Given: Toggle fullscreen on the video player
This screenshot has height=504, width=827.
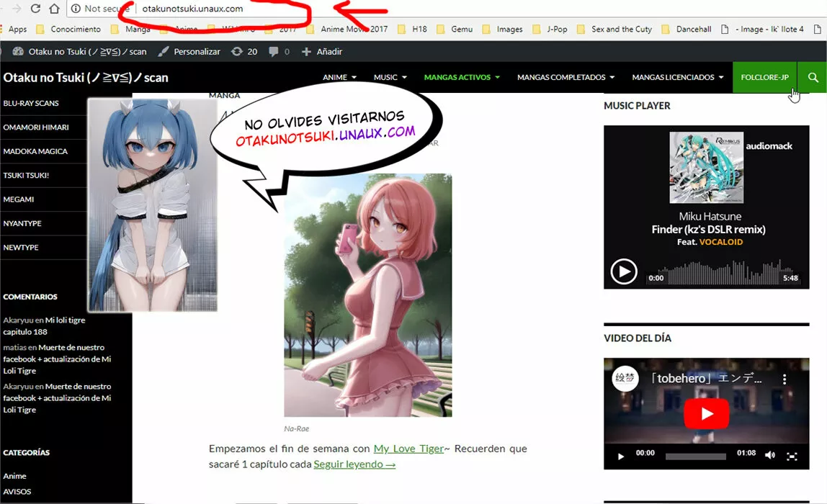Looking at the screenshot, I should (792, 455).
